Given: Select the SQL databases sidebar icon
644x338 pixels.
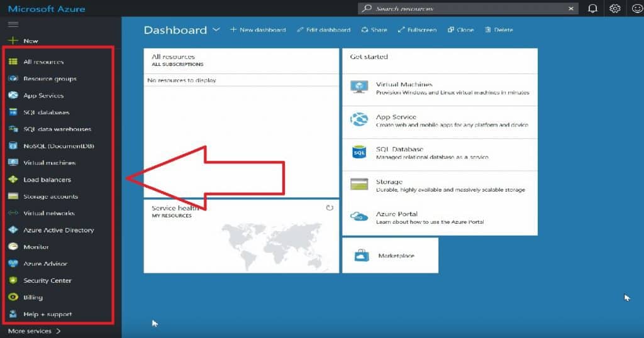Looking at the screenshot, I should [13, 112].
